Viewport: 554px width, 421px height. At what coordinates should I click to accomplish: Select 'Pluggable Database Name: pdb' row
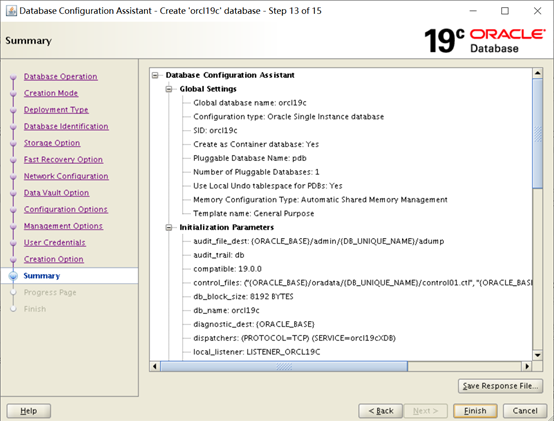250,158
